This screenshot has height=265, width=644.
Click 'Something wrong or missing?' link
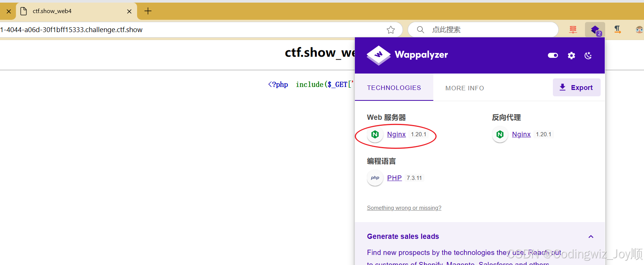404,208
